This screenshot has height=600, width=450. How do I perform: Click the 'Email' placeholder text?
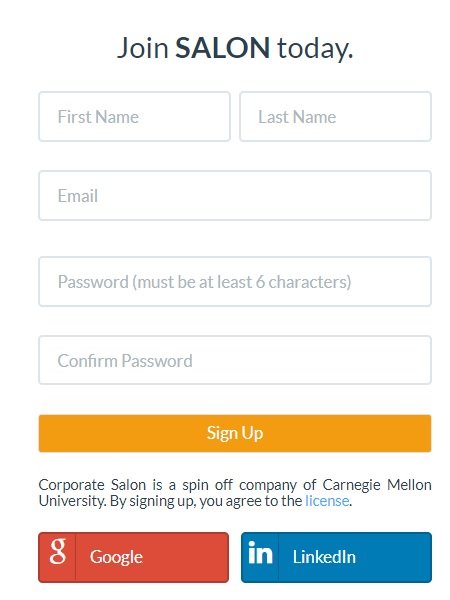pyautogui.click(x=78, y=196)
